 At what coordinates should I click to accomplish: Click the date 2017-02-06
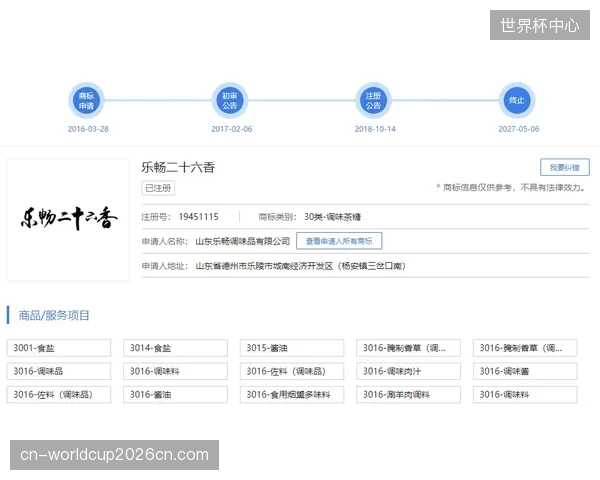[232, 129]
